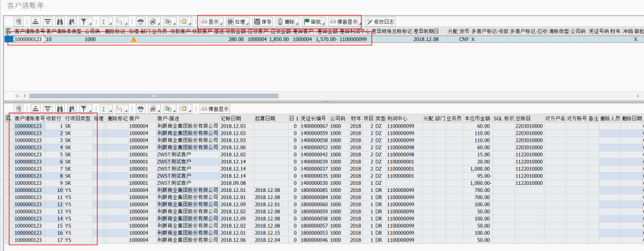The width and height of the screenshot is (644, 251).
Task: Select receipt amount cell 280.00
Action: click(x=236, y=39)
